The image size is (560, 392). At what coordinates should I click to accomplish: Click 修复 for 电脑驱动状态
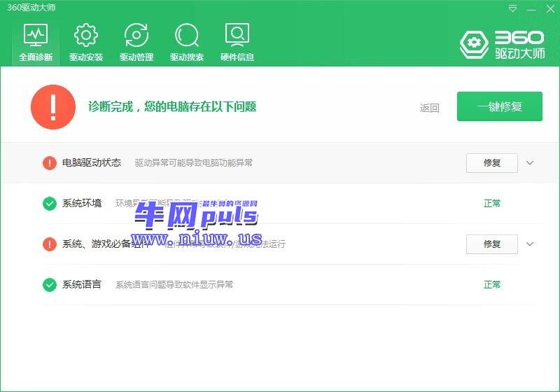pyautogui.click(x=492, y=163)
